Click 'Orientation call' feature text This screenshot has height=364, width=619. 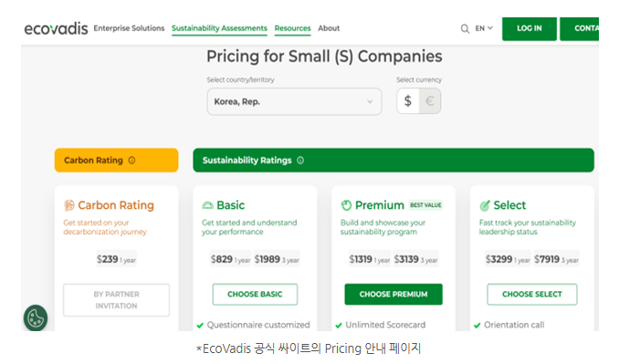pos(514,325)
